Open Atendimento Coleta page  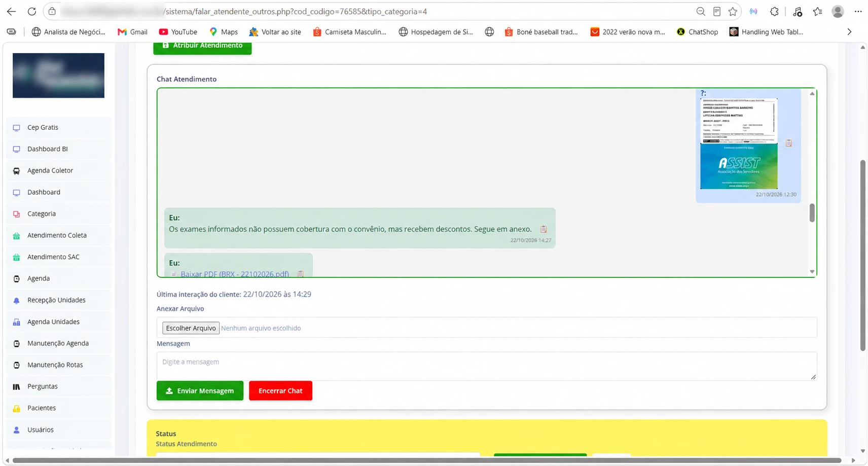[59, 235]
